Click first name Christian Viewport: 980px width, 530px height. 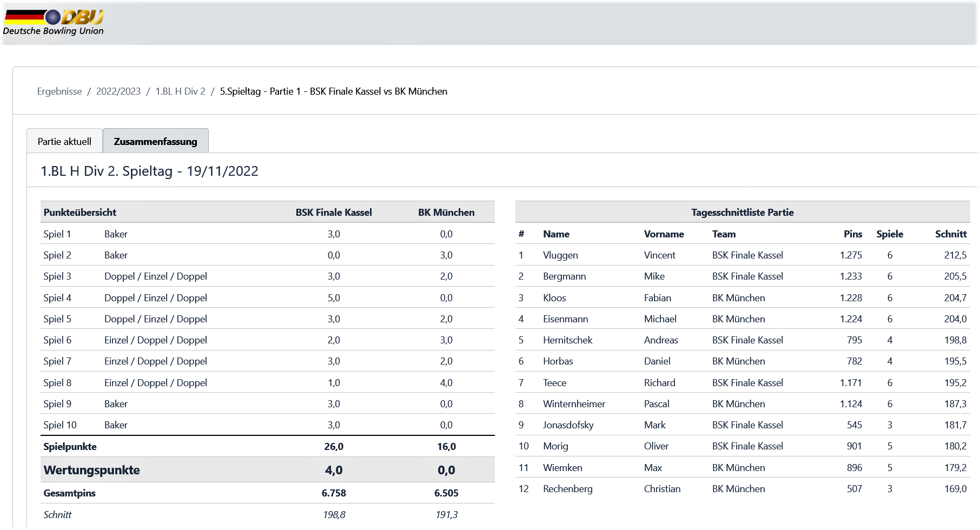click(662, 489)
